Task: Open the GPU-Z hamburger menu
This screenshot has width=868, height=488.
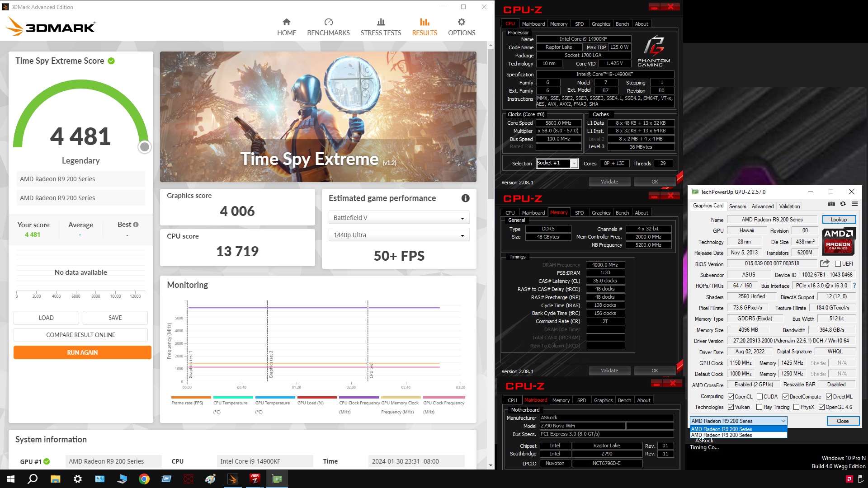Action: tap(854, 204)
